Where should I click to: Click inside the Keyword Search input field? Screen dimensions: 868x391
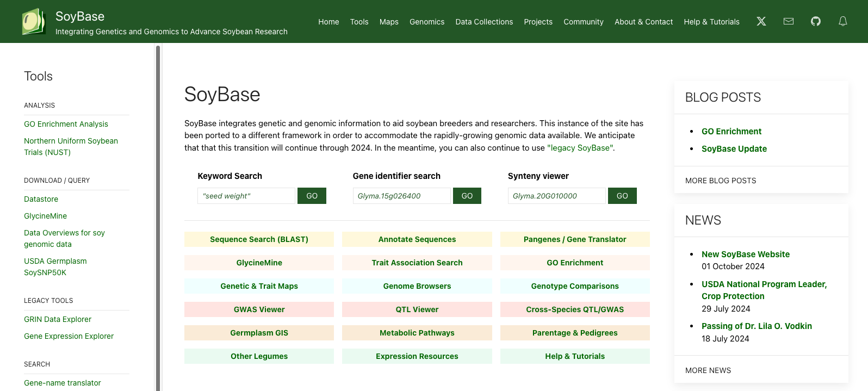point(246,196)
